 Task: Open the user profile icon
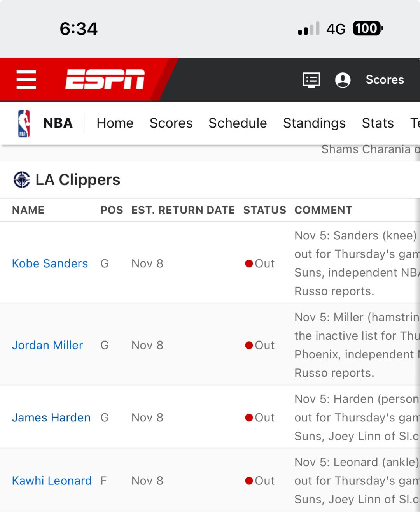343,80
